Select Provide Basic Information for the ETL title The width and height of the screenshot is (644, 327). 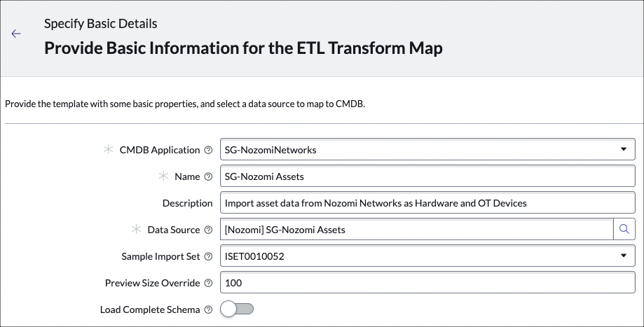coord(243,48)
